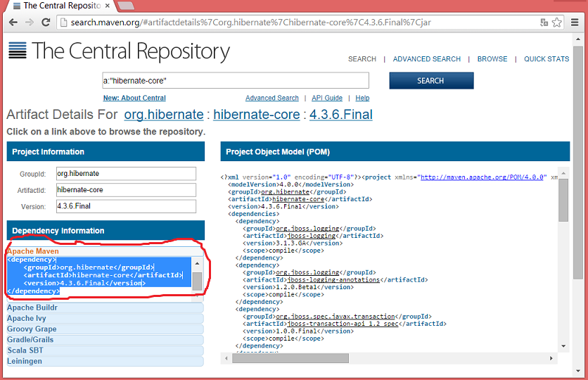Expand the Apache Buildr dependency section

pyautogui.click(x=105, y=308)
